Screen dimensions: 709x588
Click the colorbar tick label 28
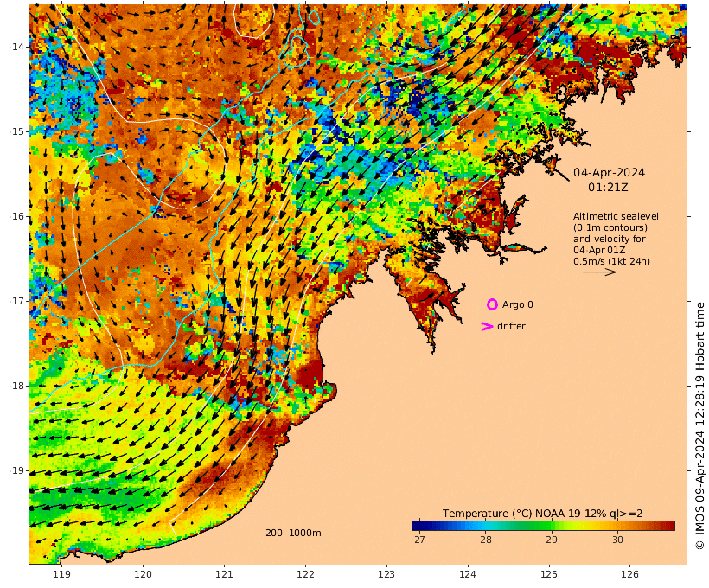[x=486, y=540]
